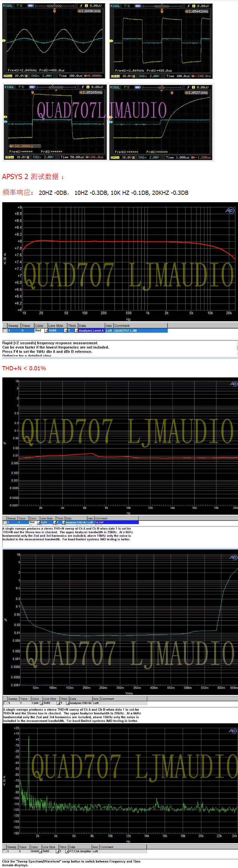The image size is (238, 868).
Task: Click the Comment column header in frequency response legend
Action: [122, 326]
